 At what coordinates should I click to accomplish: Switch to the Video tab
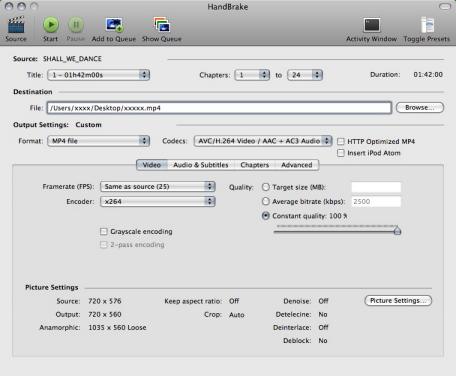152,165
